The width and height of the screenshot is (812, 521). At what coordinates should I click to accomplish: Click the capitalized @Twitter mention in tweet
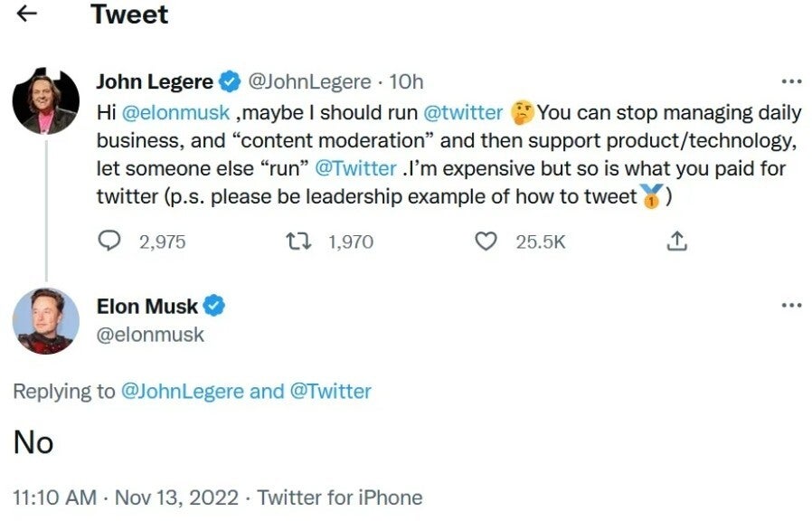(355, 168)
